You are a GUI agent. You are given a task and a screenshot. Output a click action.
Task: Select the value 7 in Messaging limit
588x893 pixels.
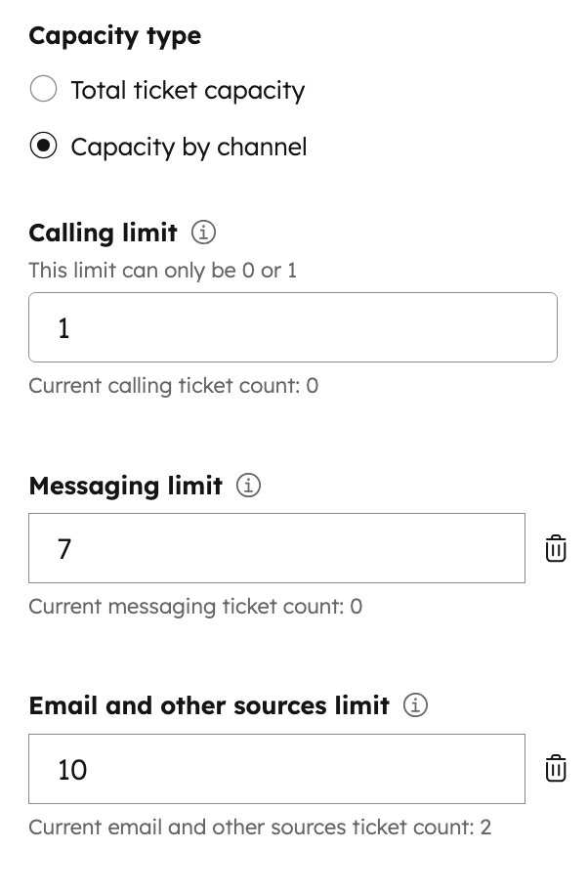pos(63,548)
